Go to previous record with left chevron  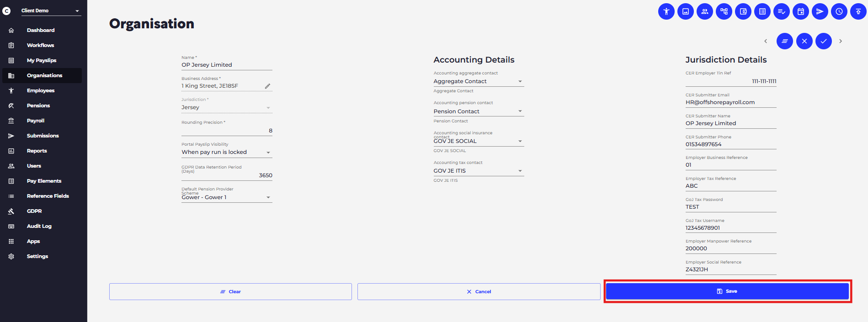pyautogui.click(x=766, y=41)
